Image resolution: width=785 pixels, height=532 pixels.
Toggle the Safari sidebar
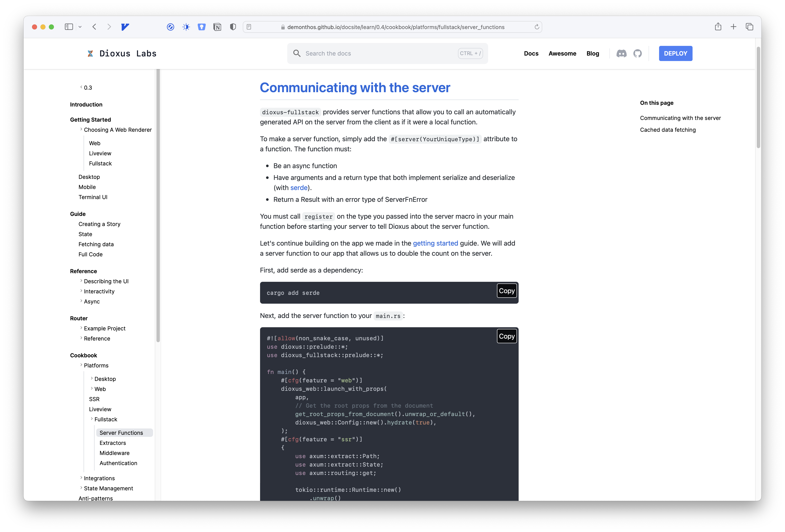pyautogui.click(x=69, y=27)
